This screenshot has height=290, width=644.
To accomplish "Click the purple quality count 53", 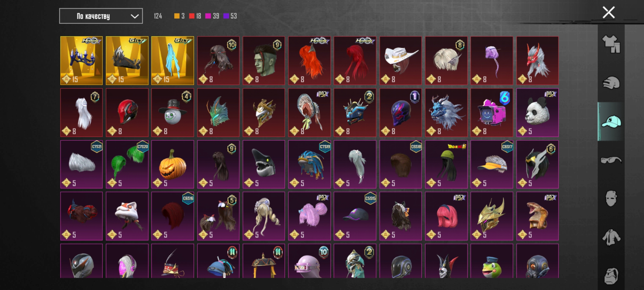I will 233,16.
